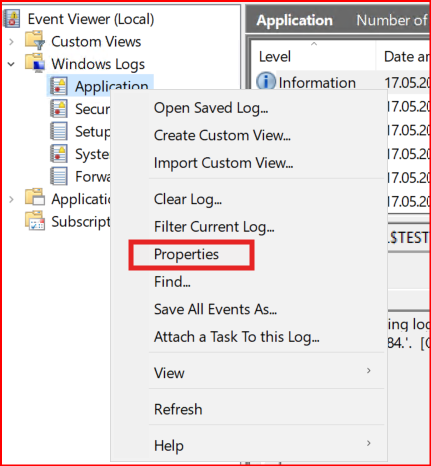The height and width of the screenshot is (466, 431).
Task: Choose Properties from the context menu
Action: point(186,254)
